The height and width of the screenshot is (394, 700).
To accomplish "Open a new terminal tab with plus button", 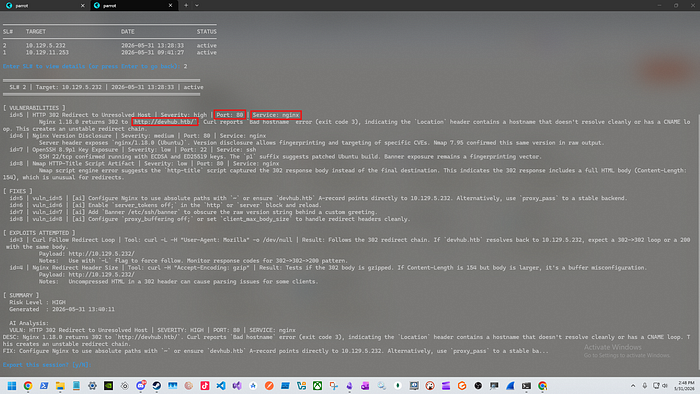I will [186, 5].
